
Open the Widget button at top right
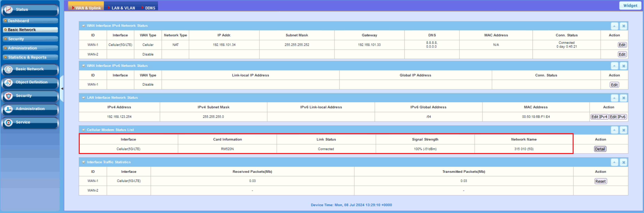coord(630,5)
